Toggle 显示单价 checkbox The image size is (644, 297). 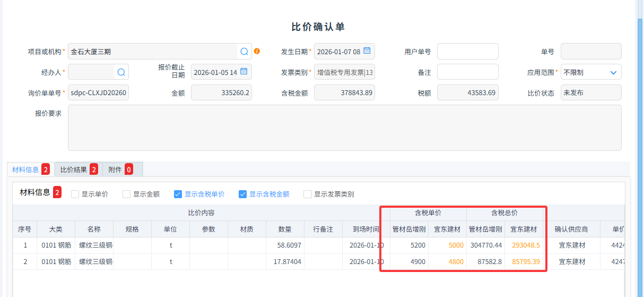(75, 194)
